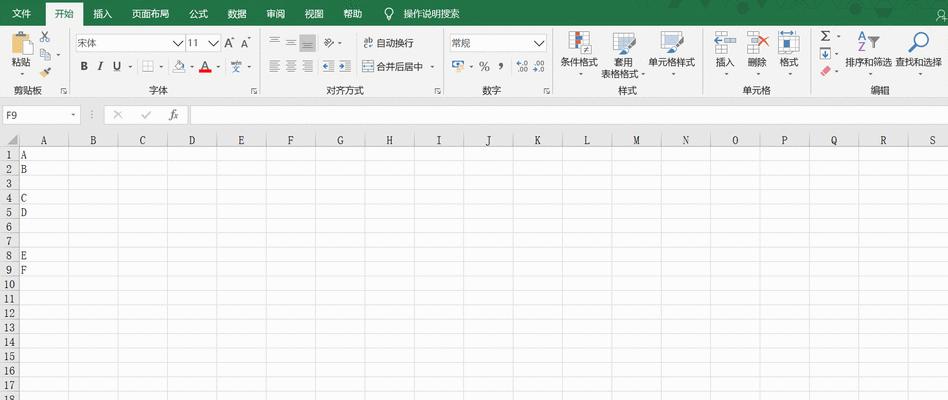Click the Clear eraser icon
This screenshot has width=948, height=400.
825,71
